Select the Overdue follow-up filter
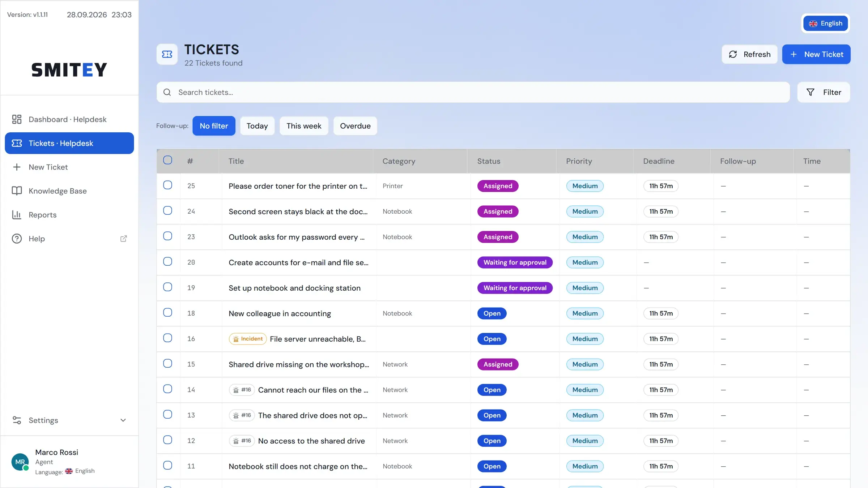Image resolution: width=868 pixels, height=488 pixels. coord(355,126)
